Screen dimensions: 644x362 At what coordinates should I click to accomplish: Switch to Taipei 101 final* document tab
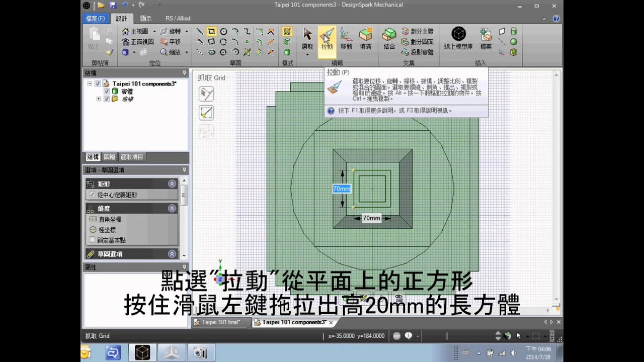[221, 322]
